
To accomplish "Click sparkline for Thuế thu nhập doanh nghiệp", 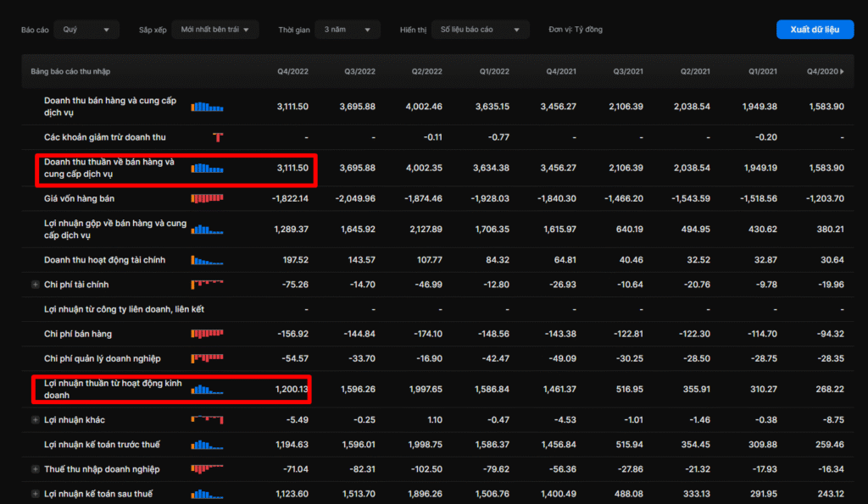I will point(207,469).
